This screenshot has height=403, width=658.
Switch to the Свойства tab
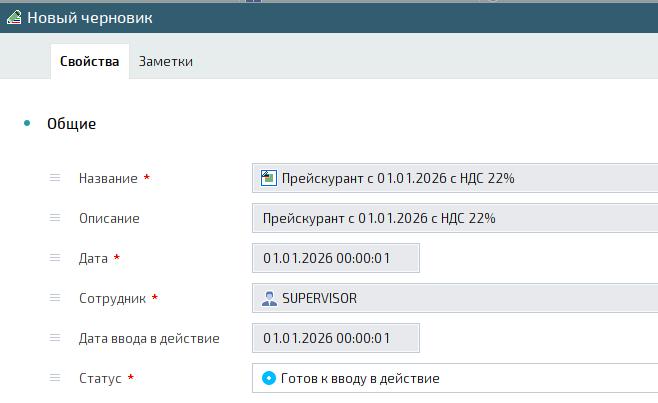pos(90,62)
